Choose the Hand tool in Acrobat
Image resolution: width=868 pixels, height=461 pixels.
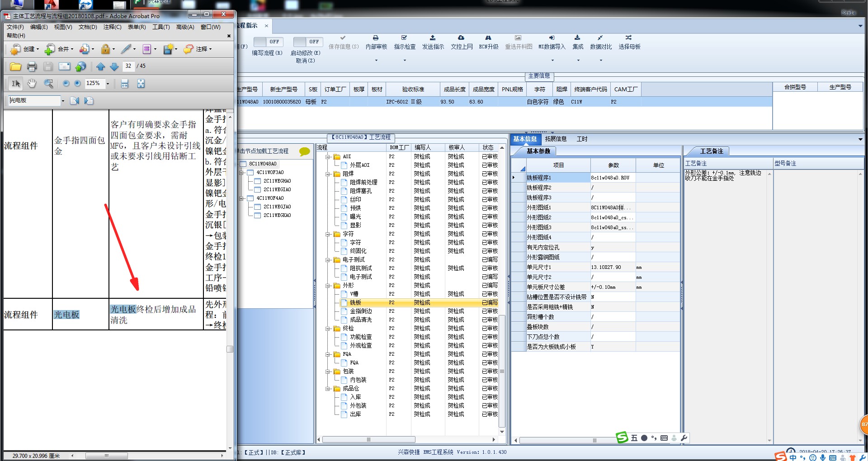point(32,83)
